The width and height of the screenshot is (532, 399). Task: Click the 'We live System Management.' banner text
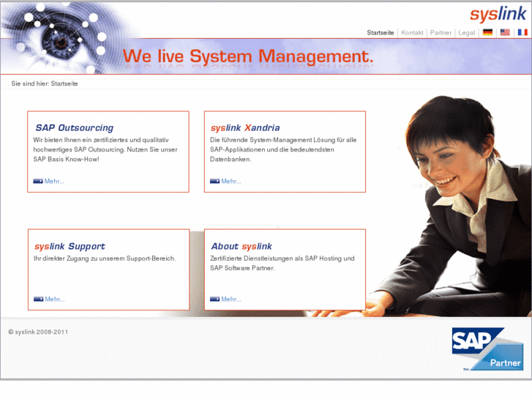coord(247,56)
